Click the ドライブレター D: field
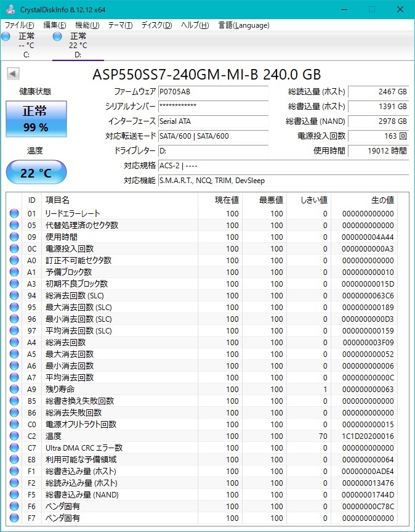Screen dimensions: 415x532 click(213, 150)
